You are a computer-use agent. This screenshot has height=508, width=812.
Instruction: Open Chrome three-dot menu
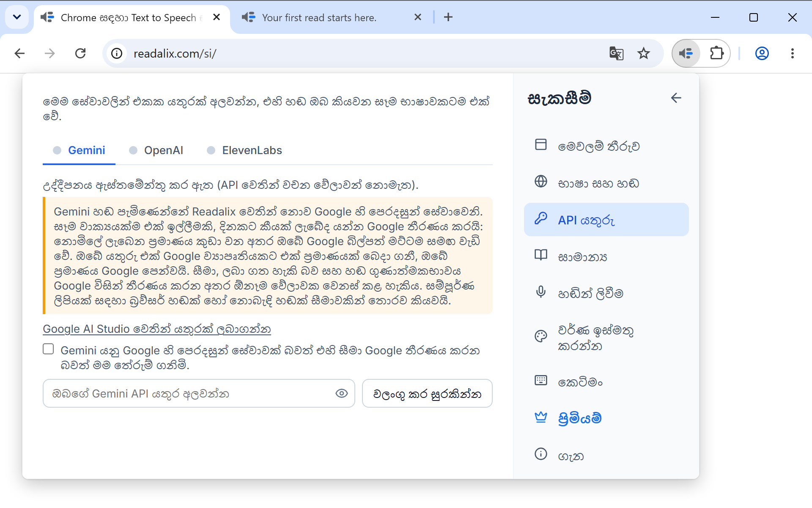coord(792,53)
